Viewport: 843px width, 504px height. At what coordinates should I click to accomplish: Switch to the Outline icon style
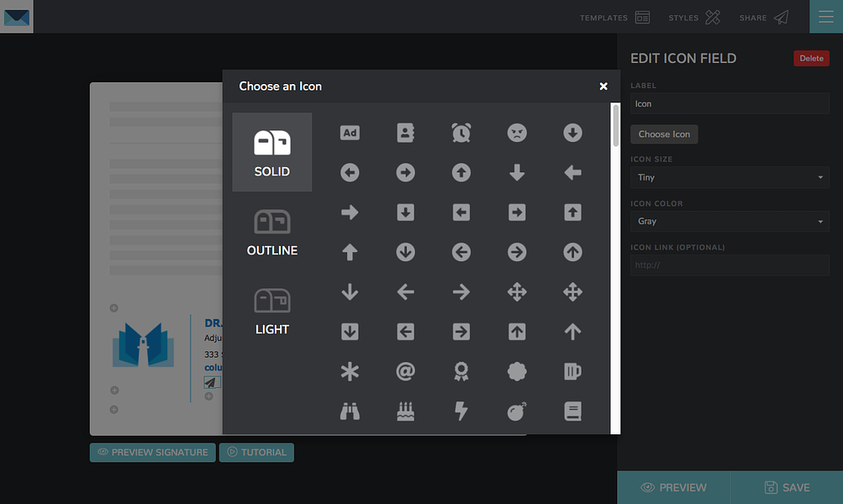point(272,232)
